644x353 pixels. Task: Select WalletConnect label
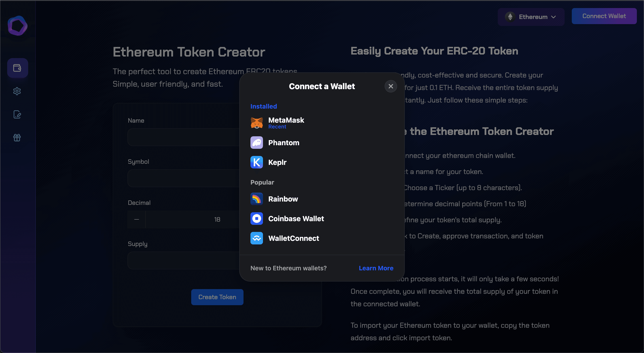(294, 238)
